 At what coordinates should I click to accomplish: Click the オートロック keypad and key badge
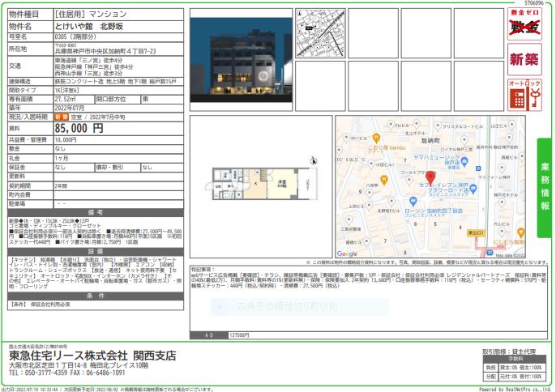(524, 95)
